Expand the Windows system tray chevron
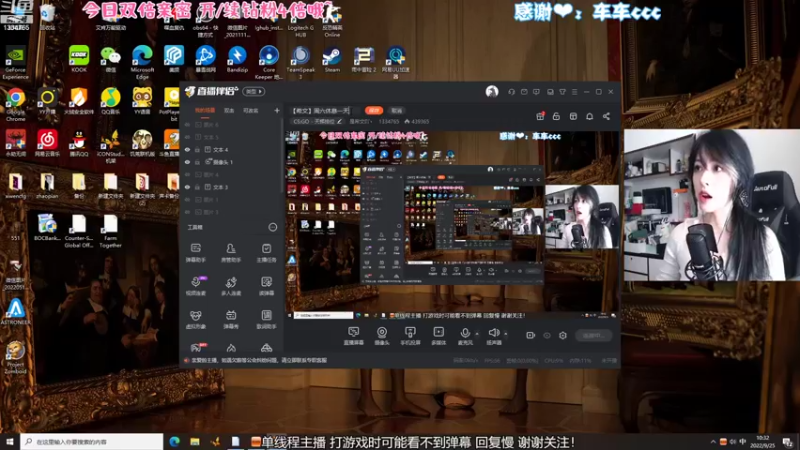Screen dimensions: 800x450 (713, 441)
